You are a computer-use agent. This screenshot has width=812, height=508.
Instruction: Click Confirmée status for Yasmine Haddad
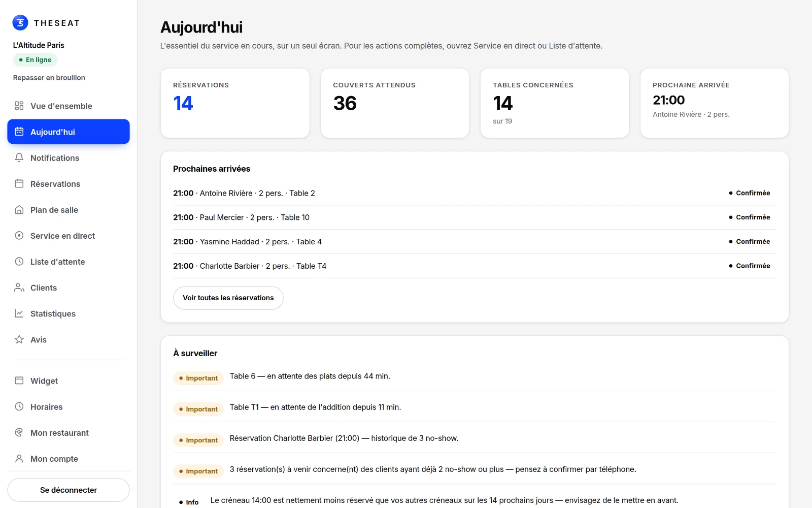click(x=750, y=242)
